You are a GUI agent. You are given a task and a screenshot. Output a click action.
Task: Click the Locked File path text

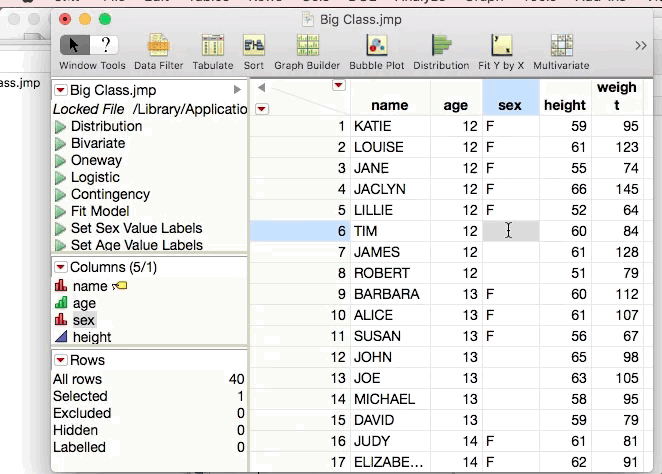(150, 109)
